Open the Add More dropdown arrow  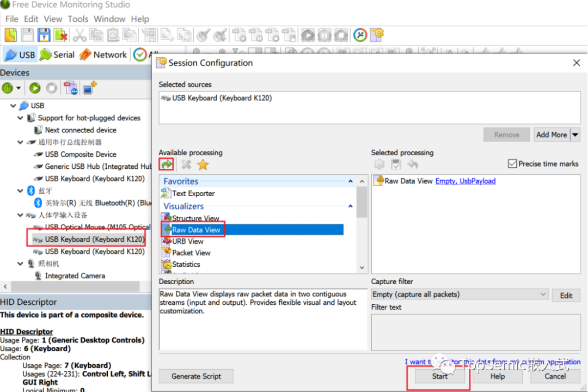[x=575, y=134]
